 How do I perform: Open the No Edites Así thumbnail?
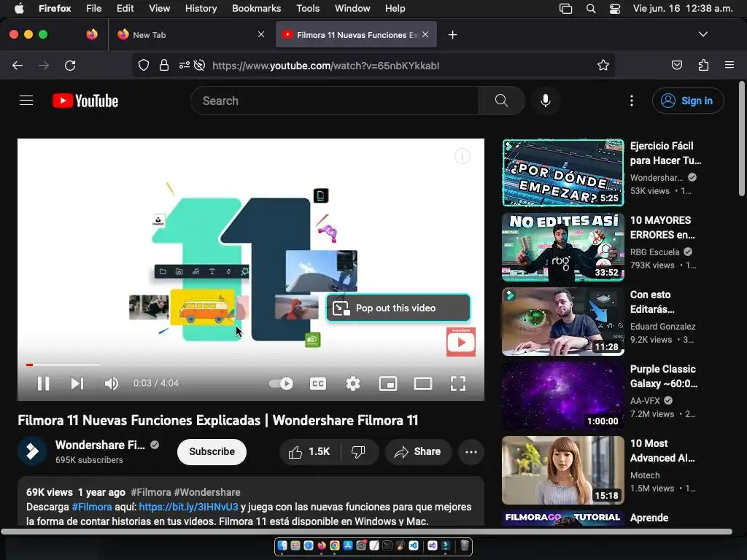pos(562,246)
